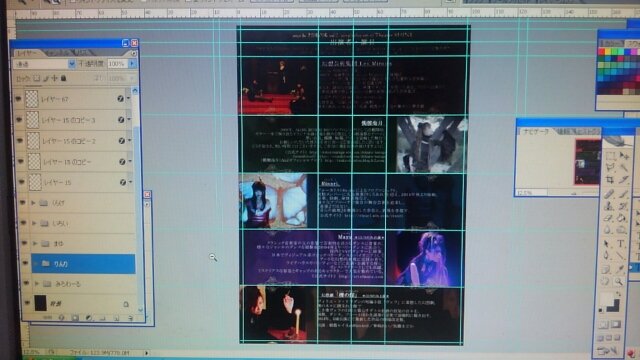
Task: Expand the みらわーる layer group
Action: 37,284
